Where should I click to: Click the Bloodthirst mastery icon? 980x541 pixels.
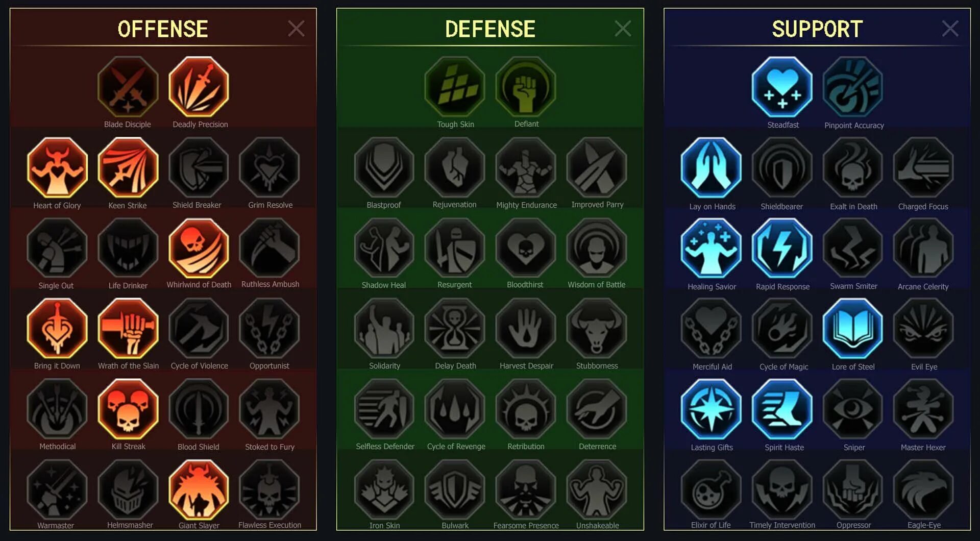click(526, 249)
